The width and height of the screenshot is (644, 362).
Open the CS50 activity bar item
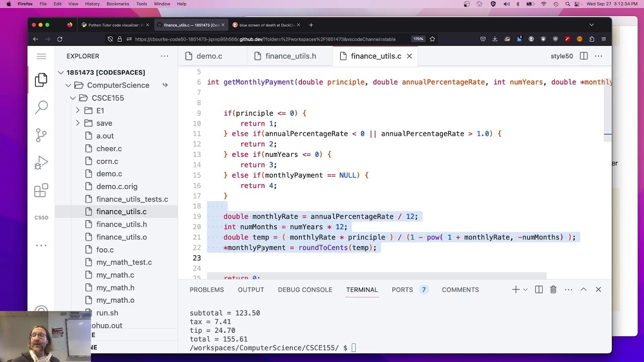41,218
